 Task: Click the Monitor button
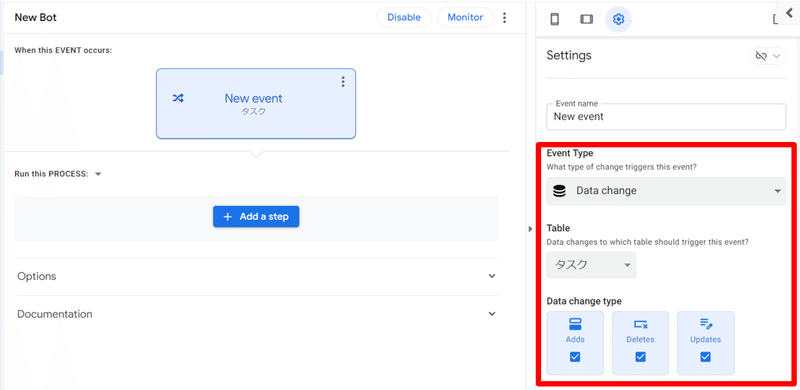tap(465, 17)
